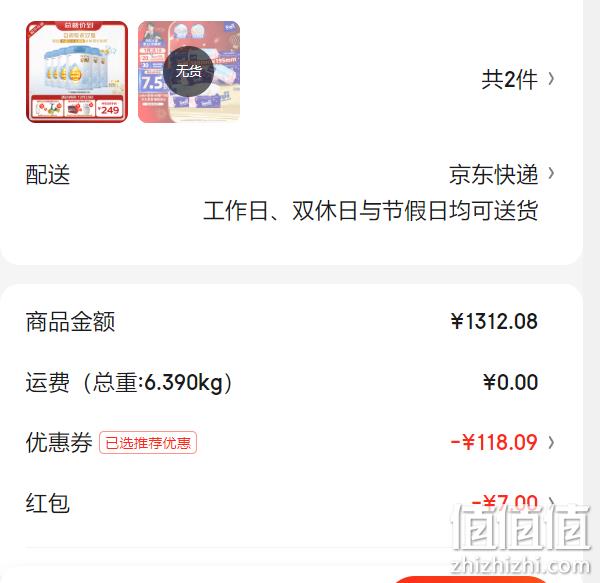Image resolution: width=600 pixels, height=583 pixels.
Task: Tap the -¥7.00 red packet amount
Action: click(x=504, y=502)
